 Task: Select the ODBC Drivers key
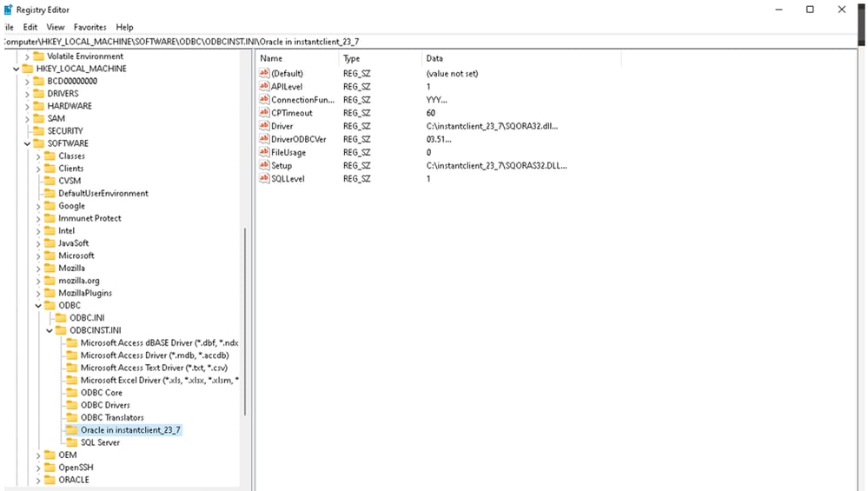105,405
